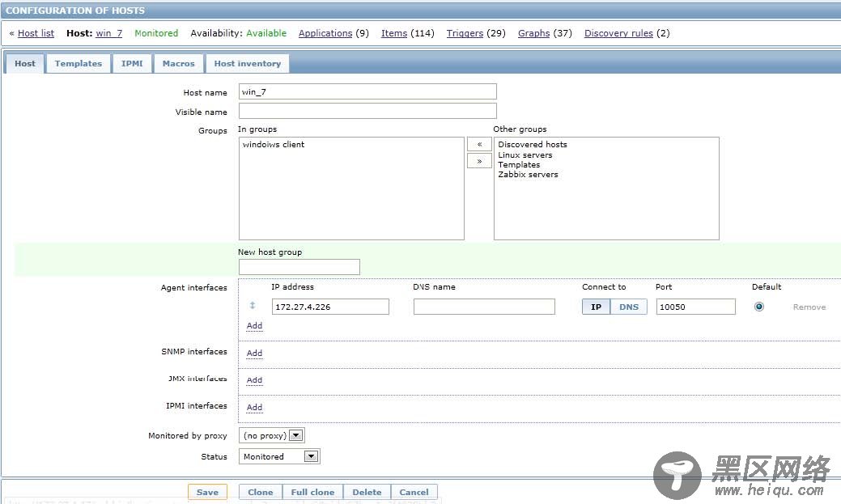Open the win_7 host link

tap(109, 33)
